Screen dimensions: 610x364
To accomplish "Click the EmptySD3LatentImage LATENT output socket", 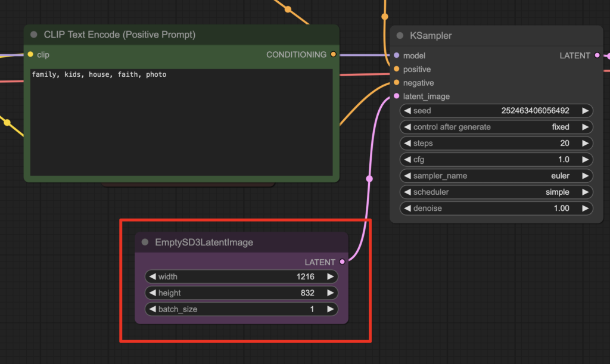I will pos(343,262).
